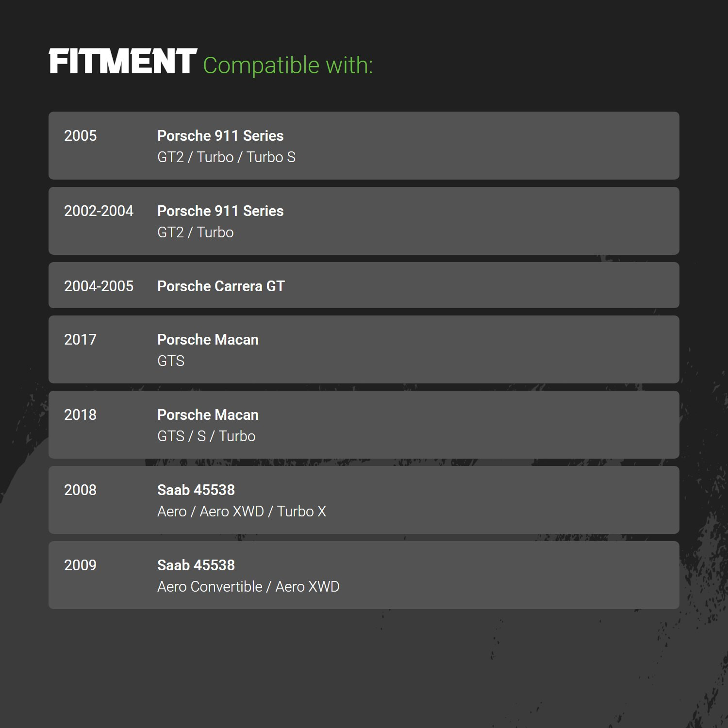This screenshot has height=728, width=728.
Task: Click 'Aero Convertible / Aero XWD' text
Action: (248, 587)
